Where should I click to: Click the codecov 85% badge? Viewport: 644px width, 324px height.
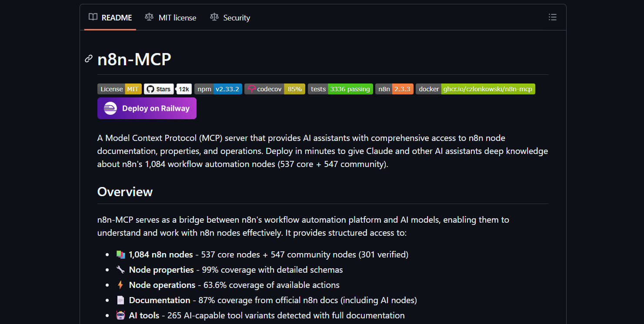click(274, 89)
